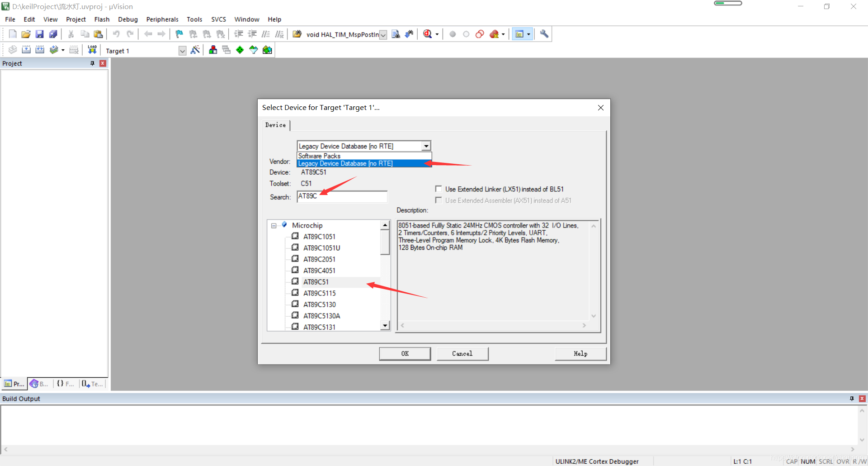Image resolution: width=868 pixels, height=466 pixels.
Task: Switch to the Books tab in the Project panel
Action: click(40, 384)
